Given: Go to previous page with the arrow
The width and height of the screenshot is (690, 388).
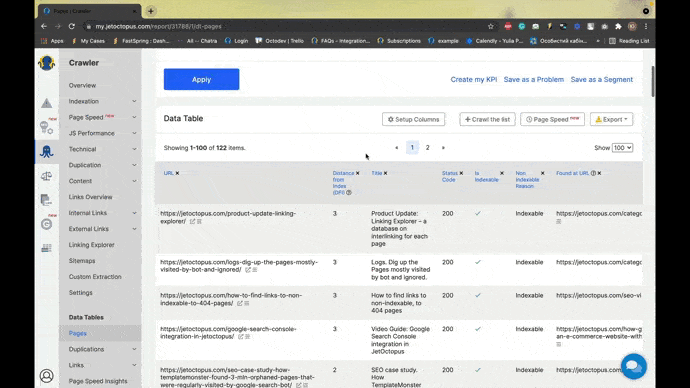Looking at the screenshot, I should coord(396,148).
